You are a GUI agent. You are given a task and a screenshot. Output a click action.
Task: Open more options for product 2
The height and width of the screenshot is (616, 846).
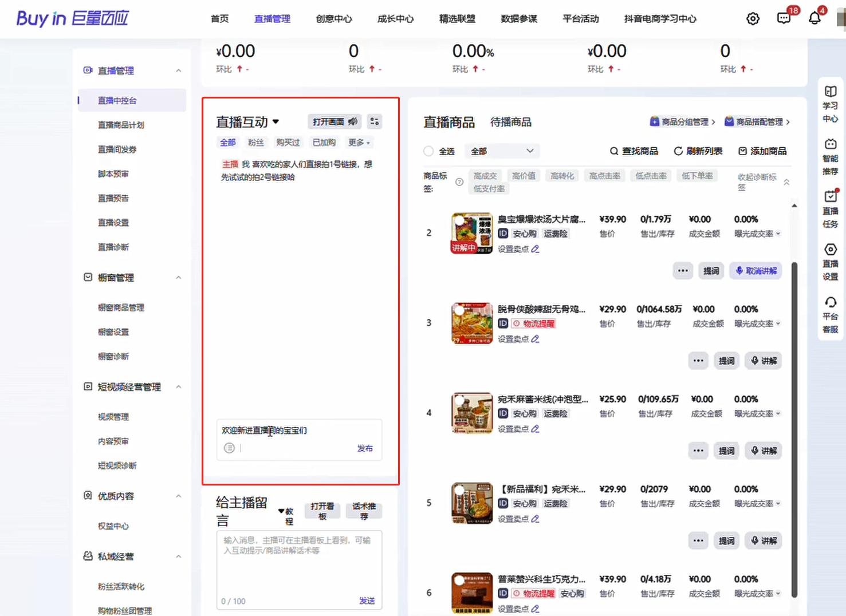(683, 271)
